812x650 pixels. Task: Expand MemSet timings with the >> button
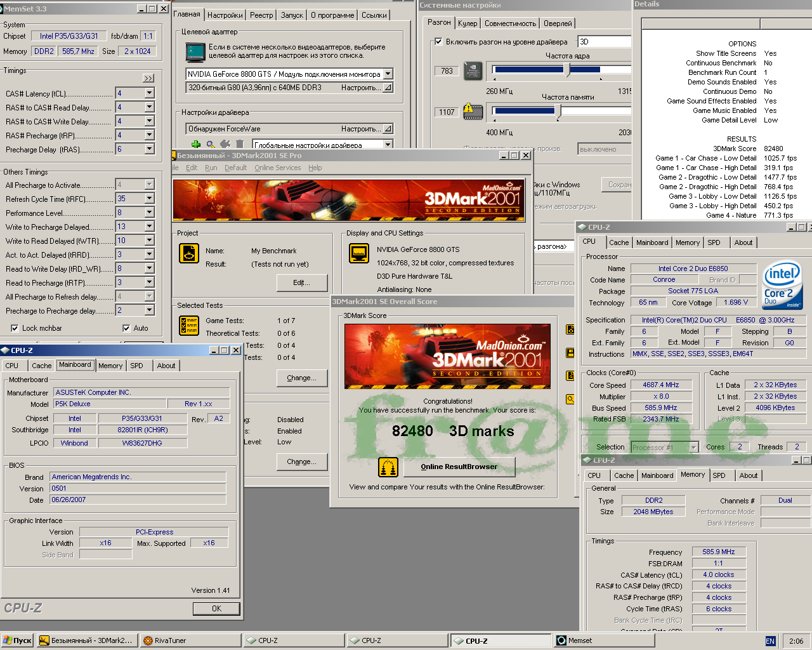[x=148, y=78]
